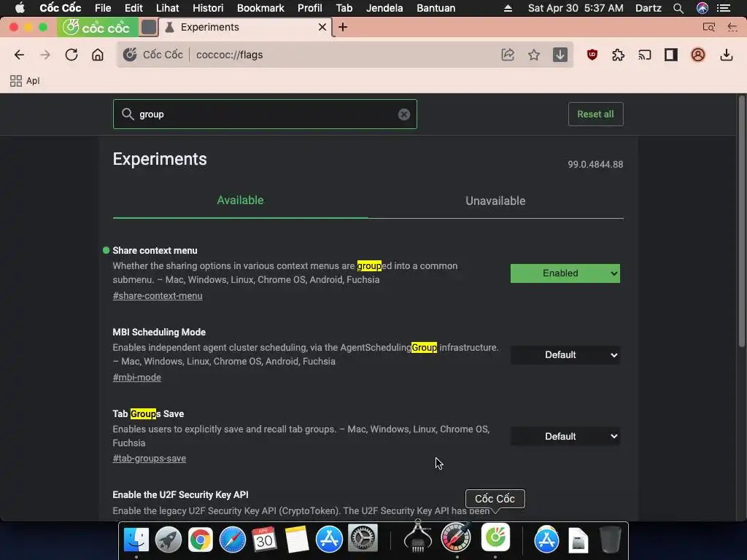Close the Experiments tab
747x560 pixels.
322,27
